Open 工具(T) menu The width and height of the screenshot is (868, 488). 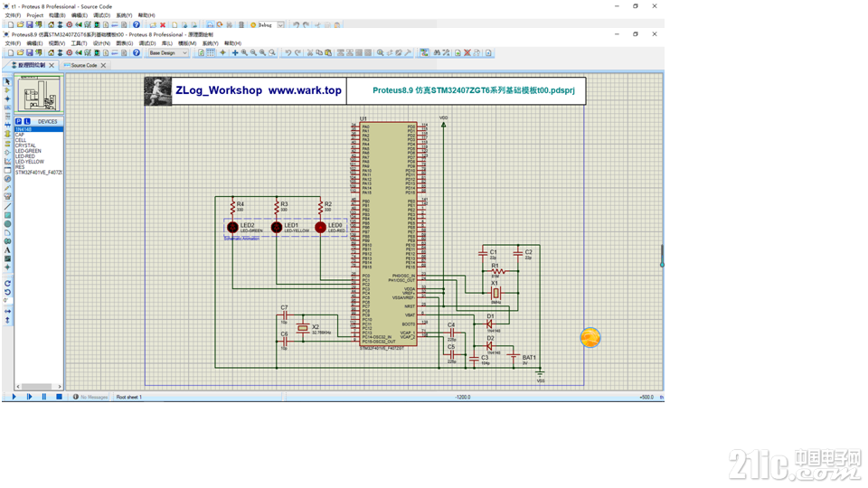pyautogui.click(x=79, y=43)
